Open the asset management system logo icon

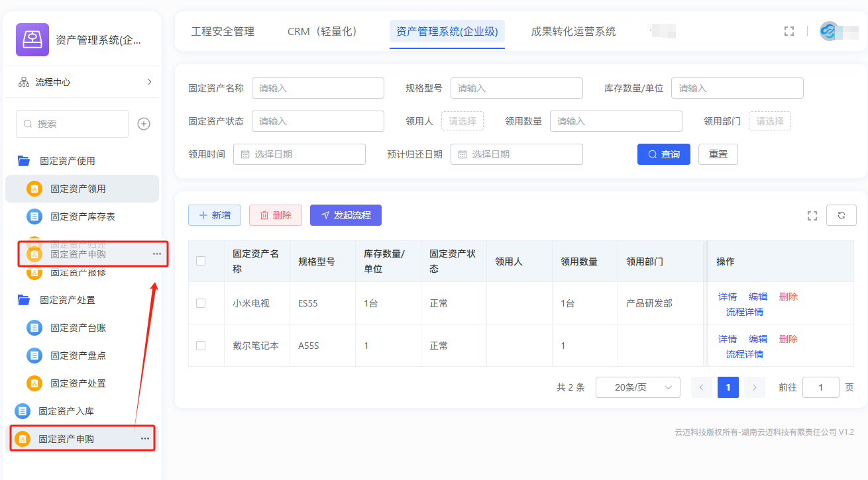coord(32,40)
